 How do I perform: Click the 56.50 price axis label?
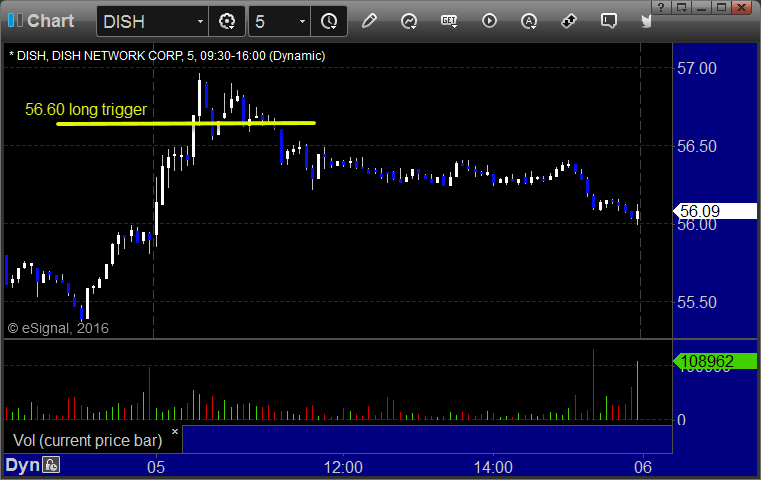coord(696,147)
